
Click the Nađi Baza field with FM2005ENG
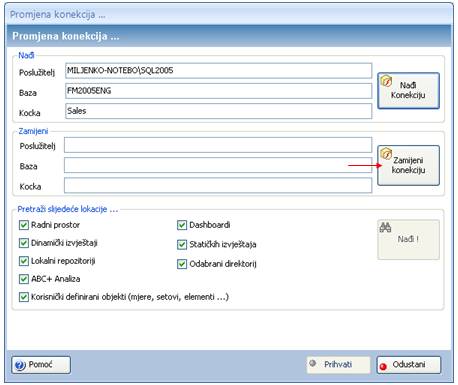[219, 91]
